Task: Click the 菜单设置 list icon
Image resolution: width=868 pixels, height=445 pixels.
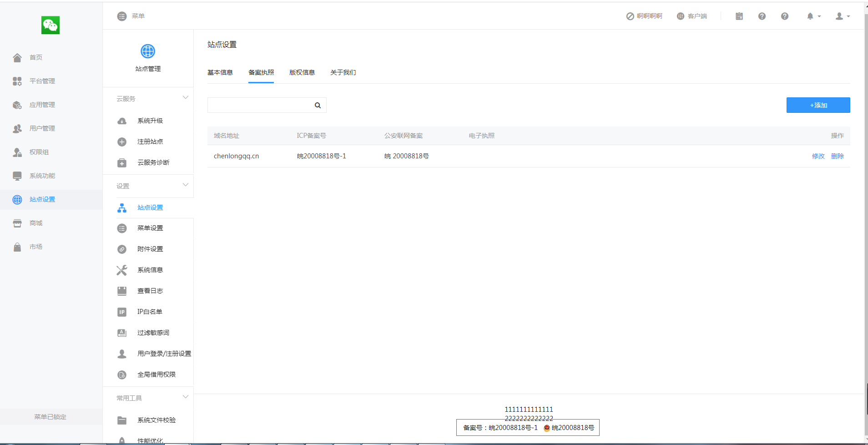Action: click(x=122, y=228)
